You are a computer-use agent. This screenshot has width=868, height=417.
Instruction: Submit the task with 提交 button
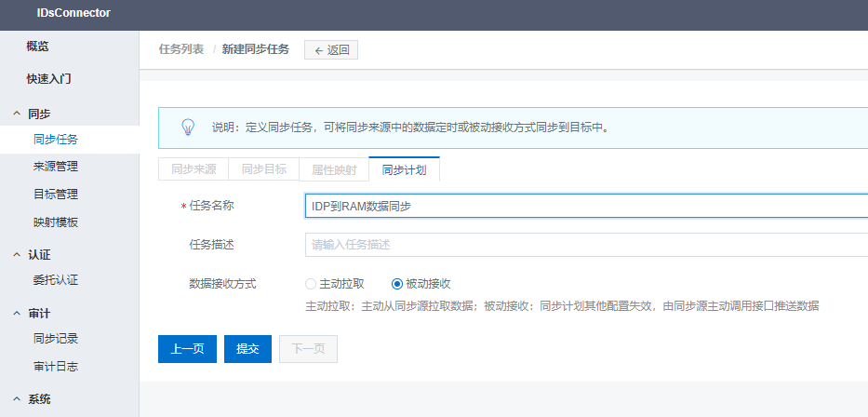pyautogui.click(x=247, y=349)
